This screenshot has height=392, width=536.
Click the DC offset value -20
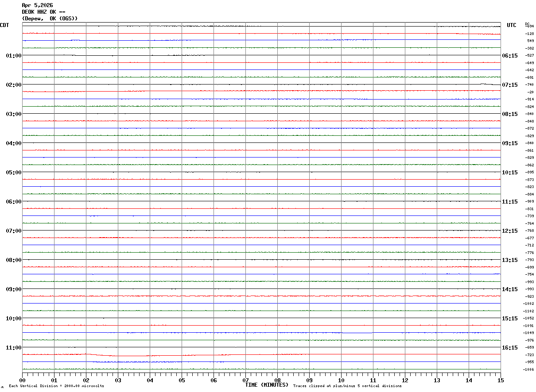pyautogui.click(x=530, y=92)
